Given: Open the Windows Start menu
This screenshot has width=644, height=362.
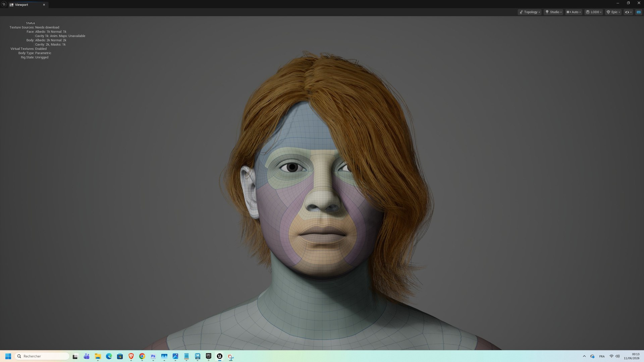Looking at the screenshot, I should [8, 356].
